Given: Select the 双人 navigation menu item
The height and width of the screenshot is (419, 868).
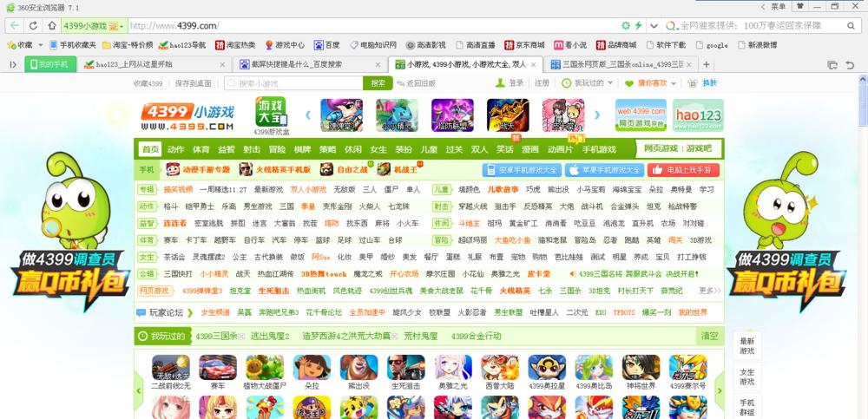Looking at the screenshot, I should click(479, 149).
